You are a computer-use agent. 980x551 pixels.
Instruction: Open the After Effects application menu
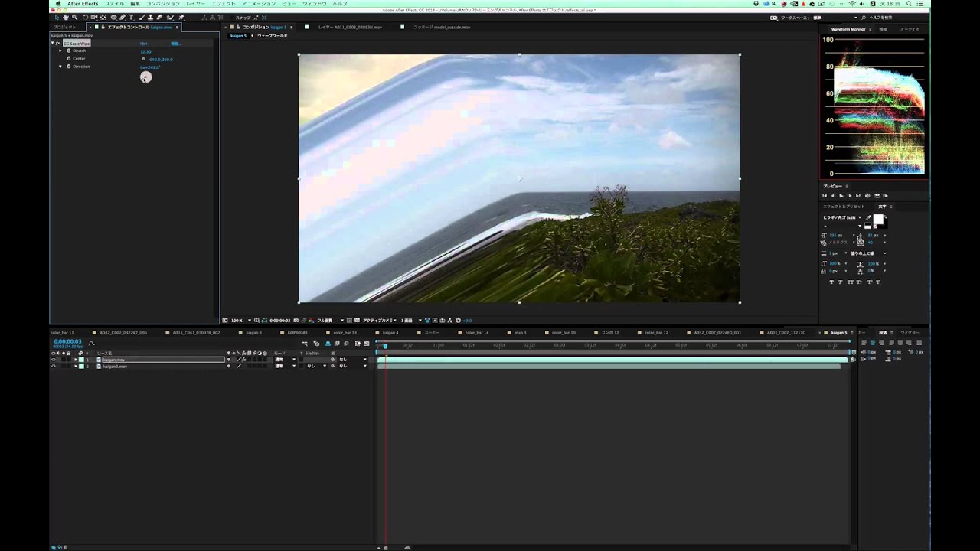[83, 4]
